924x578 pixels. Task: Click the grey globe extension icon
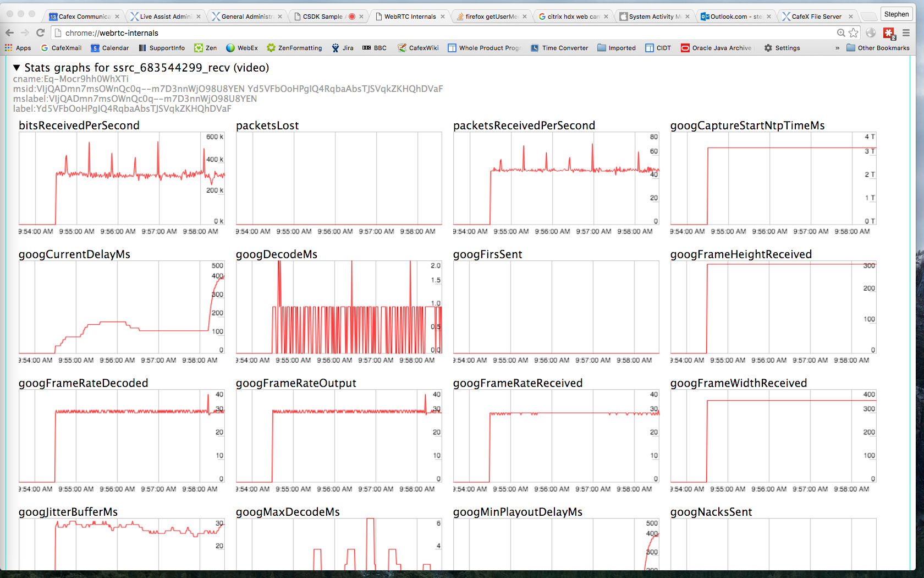[x=871, y=33]
